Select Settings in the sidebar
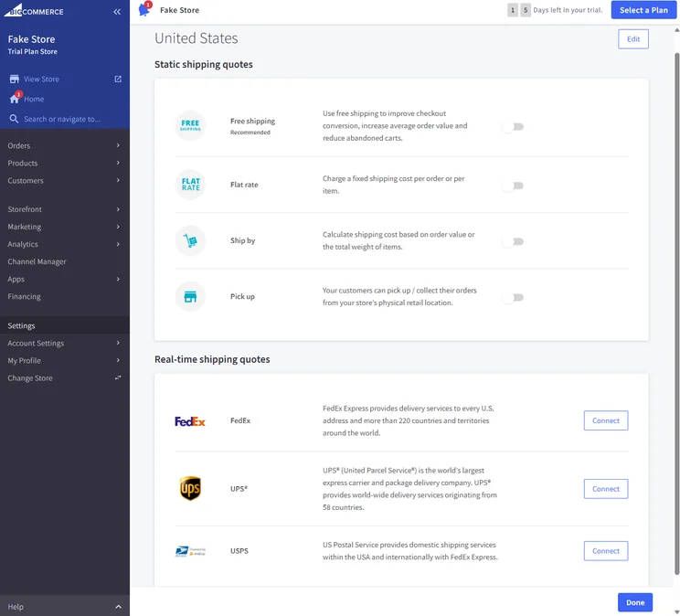This screenshot has width=680, height=616. (65, 325)
